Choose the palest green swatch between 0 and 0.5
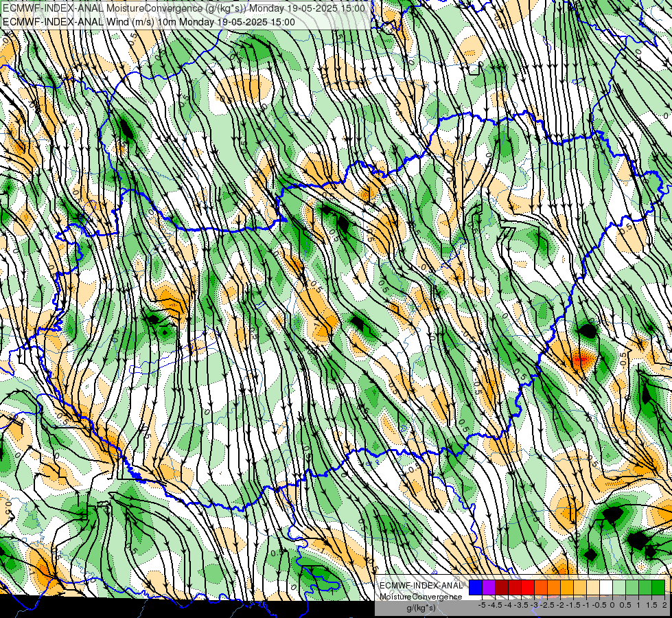This screenshot has width=672, height=618. click(619, 587)
